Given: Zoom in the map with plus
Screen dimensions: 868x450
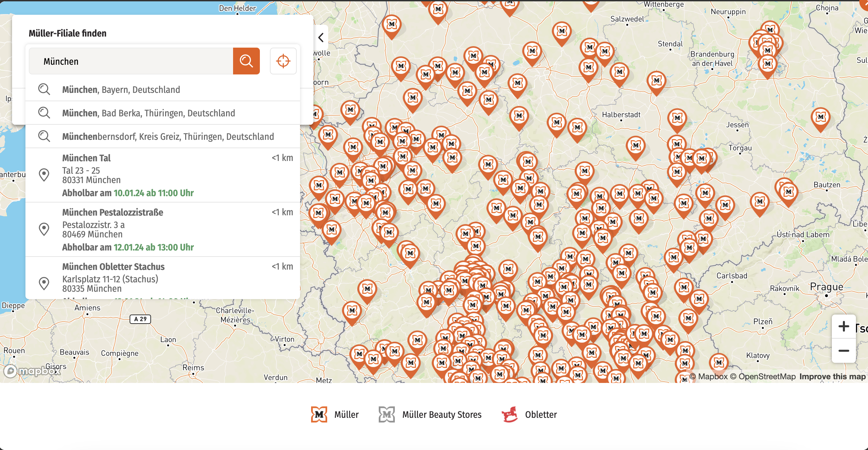Looking at the screenshot, I should (x=844, y=326).
